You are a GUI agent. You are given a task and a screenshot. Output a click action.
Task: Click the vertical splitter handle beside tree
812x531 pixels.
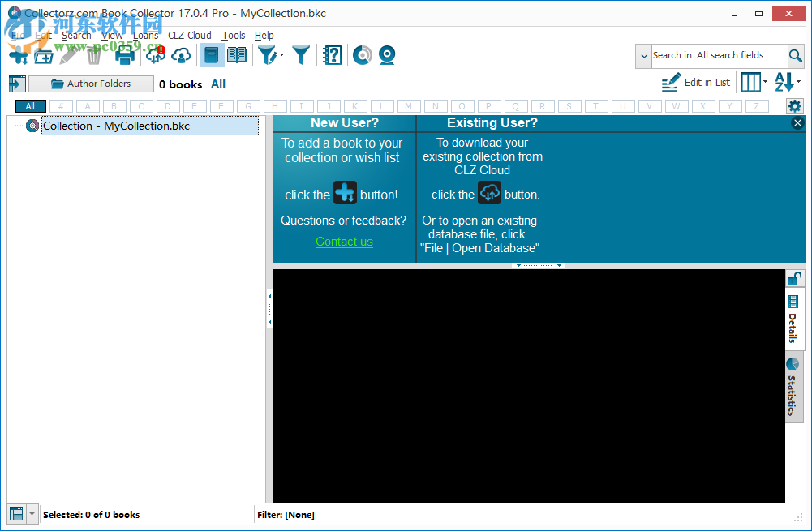[x=269, y=309]
